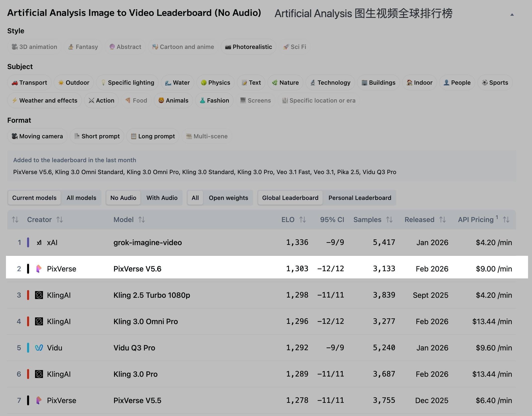Click the grok-imagine-video model row
The image size is (532, 416).
(148, 242)
